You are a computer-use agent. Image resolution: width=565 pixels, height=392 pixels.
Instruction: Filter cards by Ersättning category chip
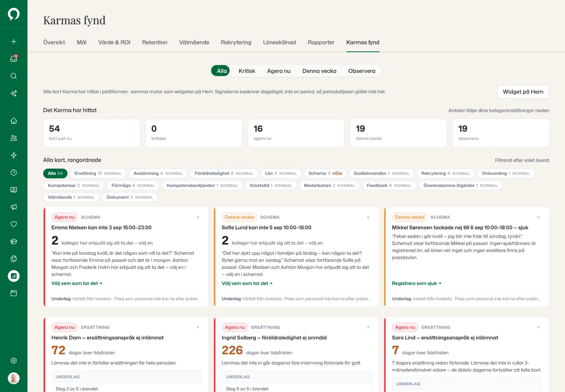[98, 173]
